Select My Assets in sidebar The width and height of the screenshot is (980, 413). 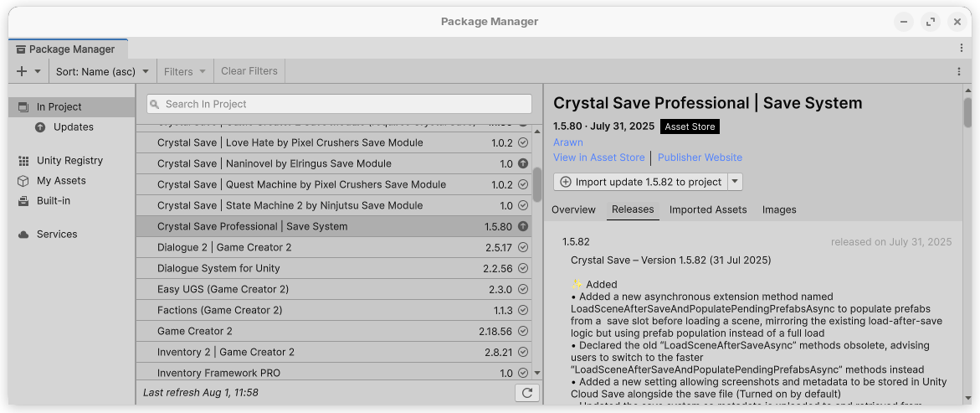pyautogui.click(x=60, y=181)
